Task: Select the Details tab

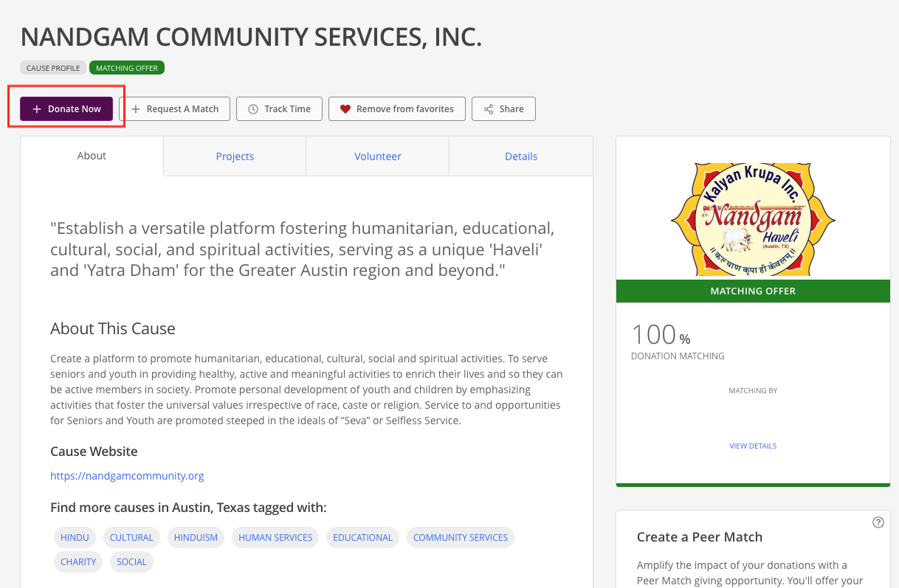Action: pos(521,156)
